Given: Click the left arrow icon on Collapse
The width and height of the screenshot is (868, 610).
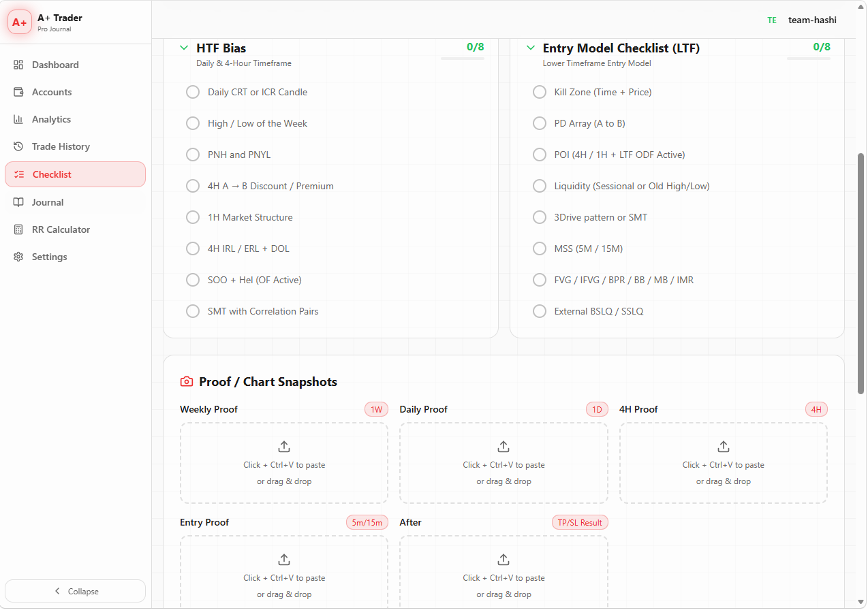Looking at the screenshot, I should coord(57,592).
